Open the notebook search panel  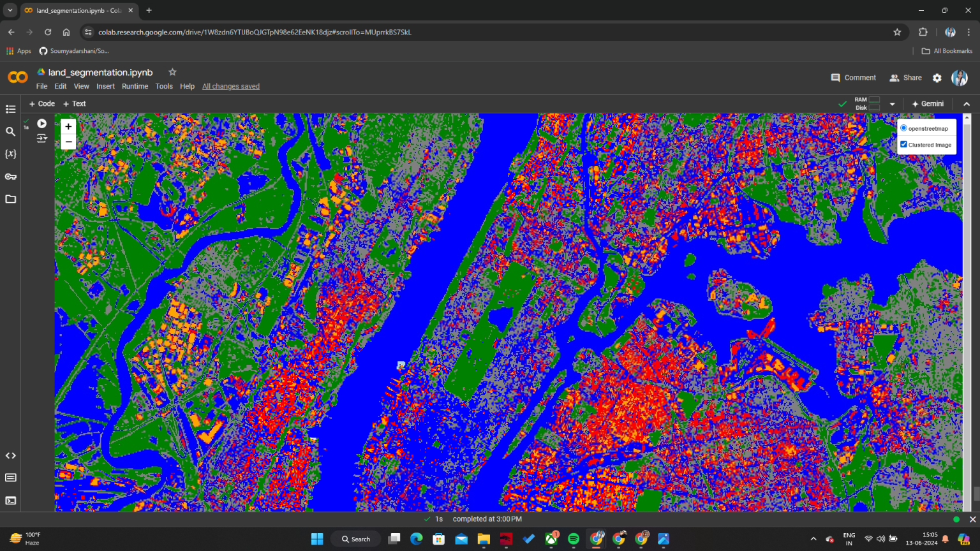tap(11, 132)
